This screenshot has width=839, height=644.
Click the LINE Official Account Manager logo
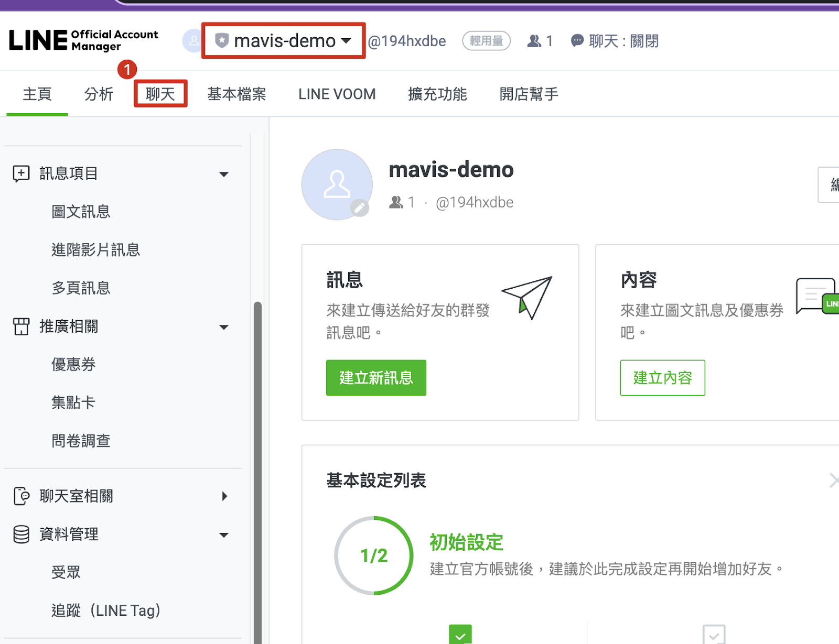[83, 40]
